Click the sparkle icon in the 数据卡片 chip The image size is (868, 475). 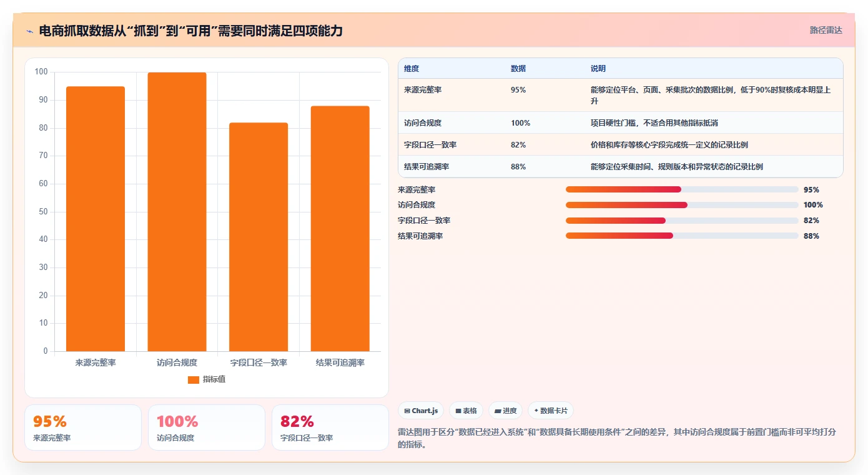(536, 411)
